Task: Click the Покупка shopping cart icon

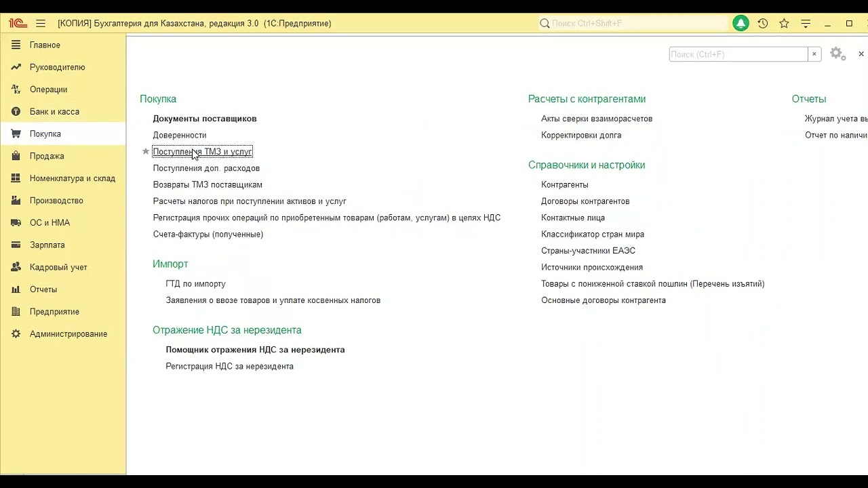Action: click(x=16, y=134)
